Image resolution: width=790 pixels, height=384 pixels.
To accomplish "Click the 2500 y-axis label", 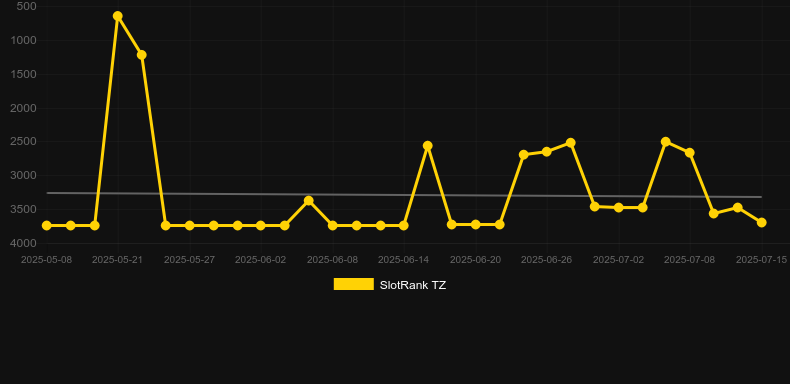I will [24, 142].
